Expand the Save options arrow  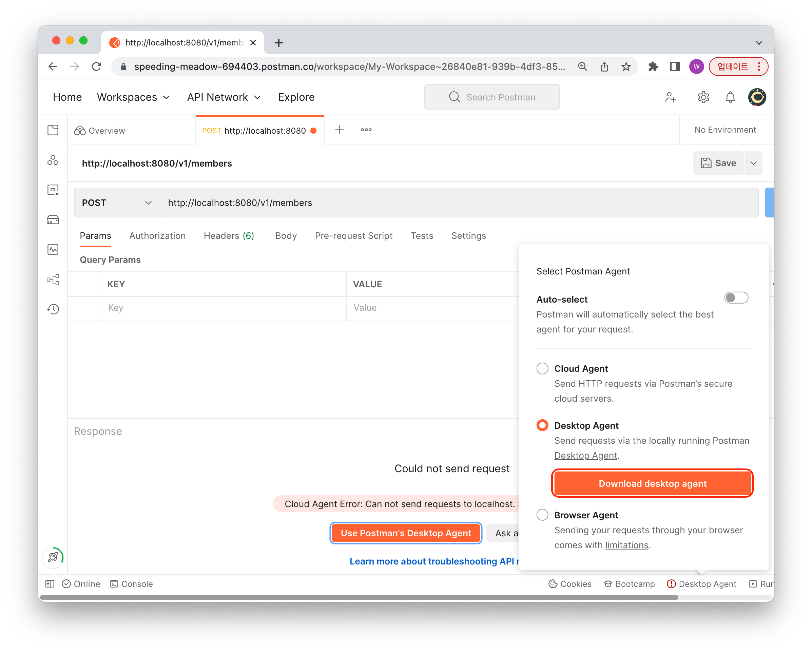pos(753,163)
